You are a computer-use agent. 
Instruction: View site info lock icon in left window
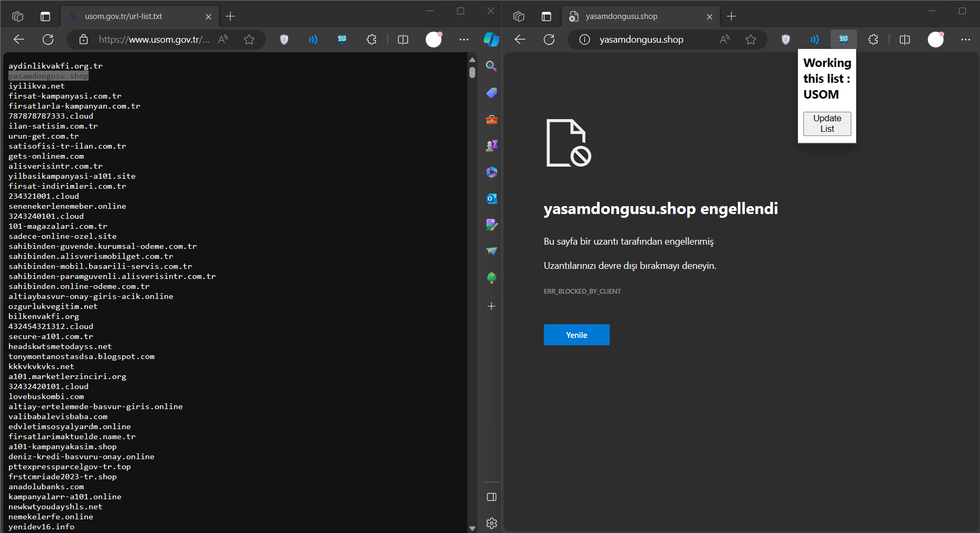(83, 40)
